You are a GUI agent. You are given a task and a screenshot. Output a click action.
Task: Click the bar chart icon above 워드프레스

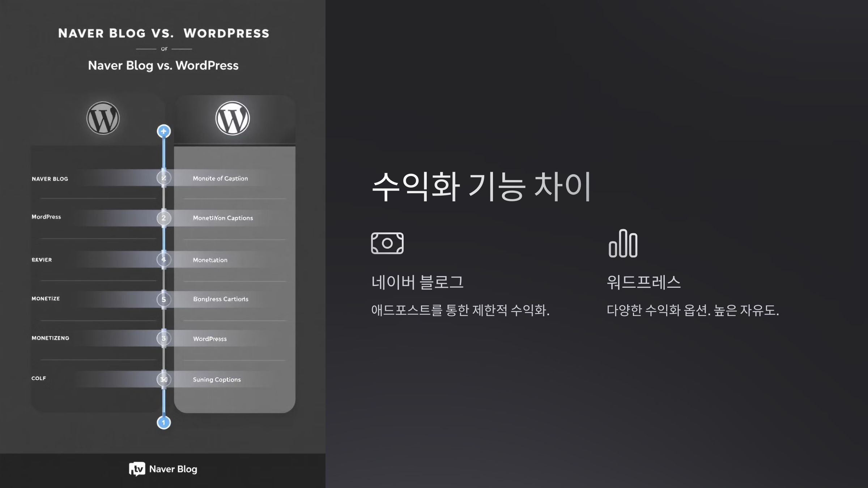[623, 243]
